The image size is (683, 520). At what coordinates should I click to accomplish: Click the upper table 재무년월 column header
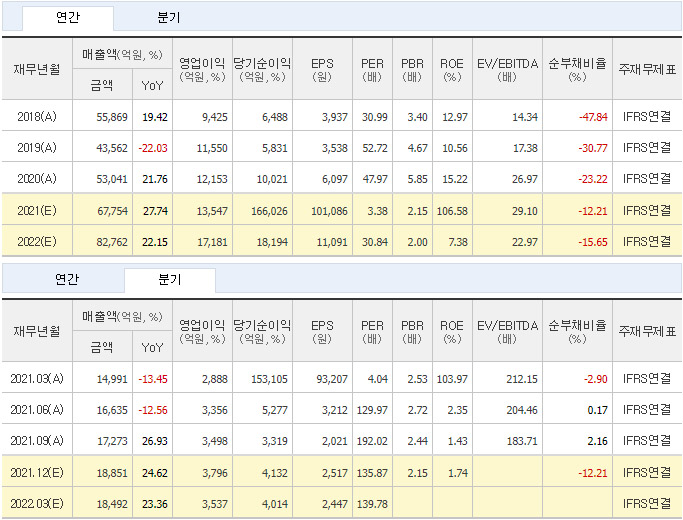[x=37, y=69]
